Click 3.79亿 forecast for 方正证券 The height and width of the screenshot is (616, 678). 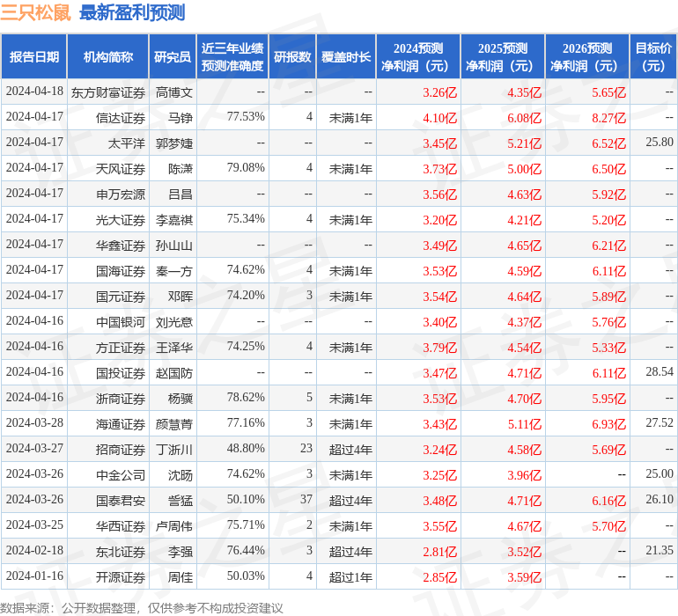coord(439,347)
